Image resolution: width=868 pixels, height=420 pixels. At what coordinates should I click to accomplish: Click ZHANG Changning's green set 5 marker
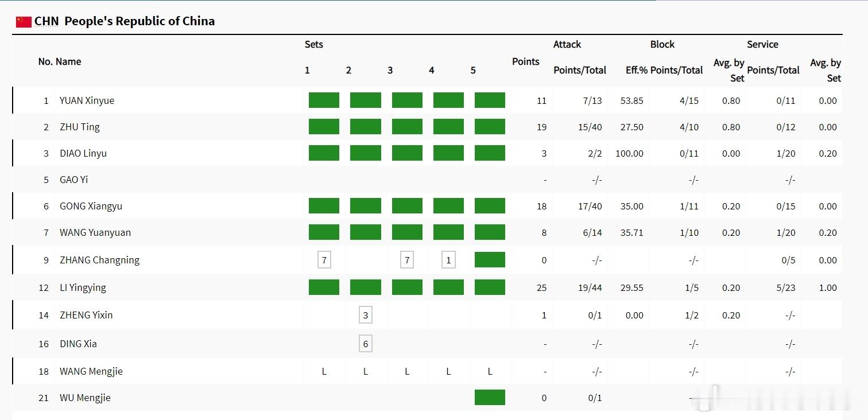click(490, 260)
